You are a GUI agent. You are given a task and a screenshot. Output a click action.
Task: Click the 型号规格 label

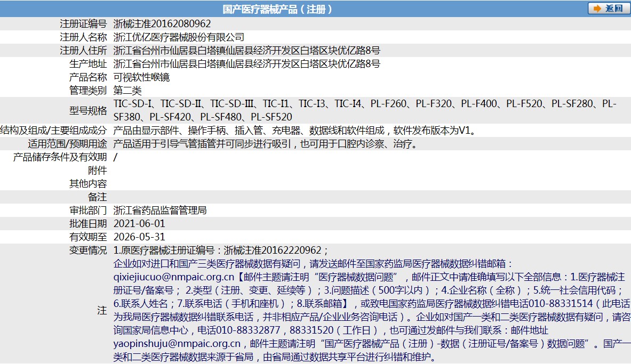[88, 110]
